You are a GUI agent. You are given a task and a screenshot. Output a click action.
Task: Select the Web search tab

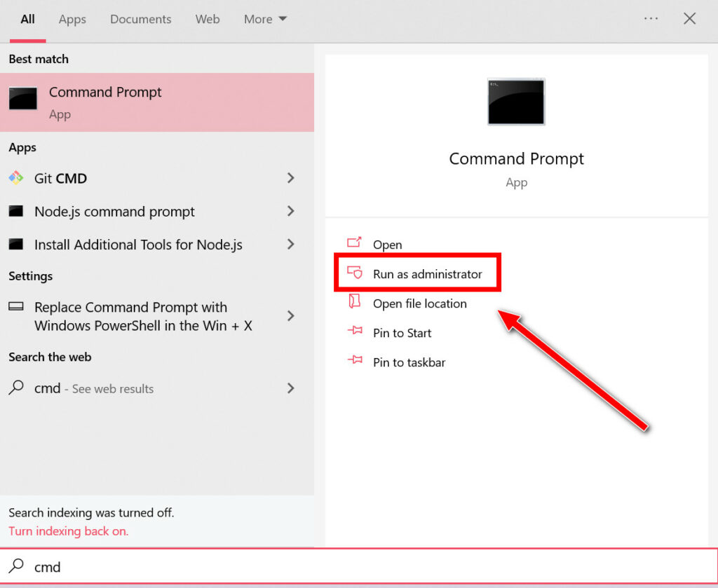(x=208, y=20)
